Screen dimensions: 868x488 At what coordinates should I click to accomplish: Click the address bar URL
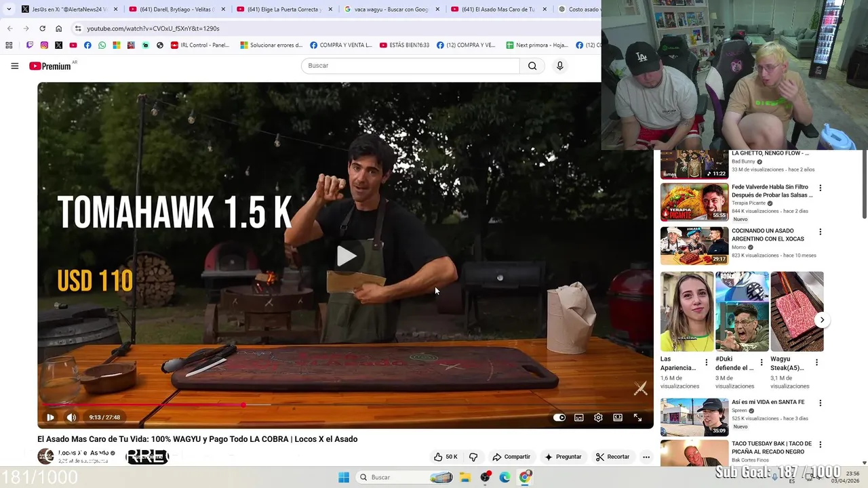[153, 28]
